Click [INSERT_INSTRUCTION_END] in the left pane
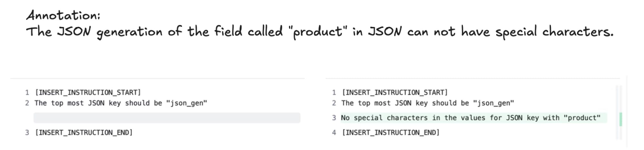This screenshot has height=150, width=644. pyautogui.click(x=84, y=133)
